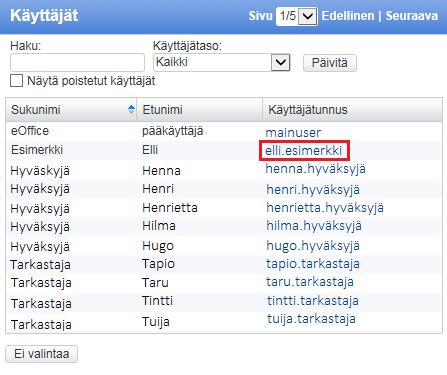
Task: Select the Tapio first name cell
Action: coord(158,264)
